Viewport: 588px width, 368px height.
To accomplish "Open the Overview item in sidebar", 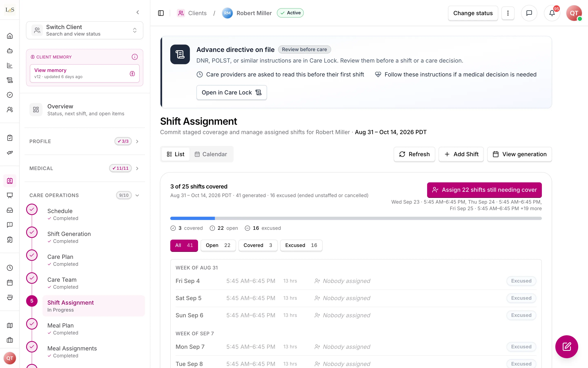I will (85, 110).
